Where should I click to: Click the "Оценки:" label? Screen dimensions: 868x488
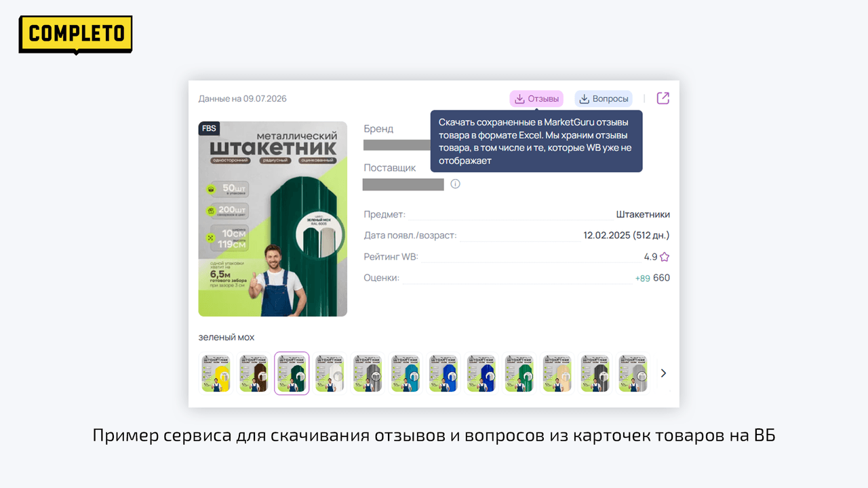tap(382, 278)
